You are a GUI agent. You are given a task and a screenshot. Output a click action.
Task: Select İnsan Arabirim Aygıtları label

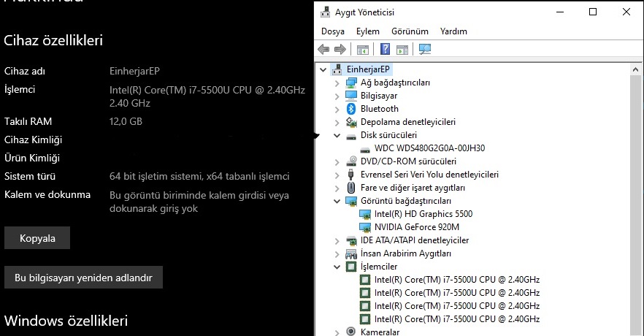click(406, 253)
